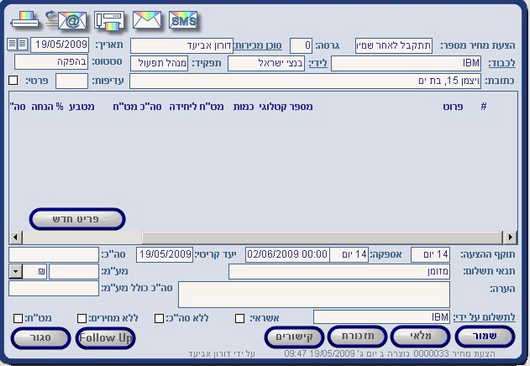Click the מטבע column header
The height and width of the screenshot is (366, 530).
(x=82, y=107)
